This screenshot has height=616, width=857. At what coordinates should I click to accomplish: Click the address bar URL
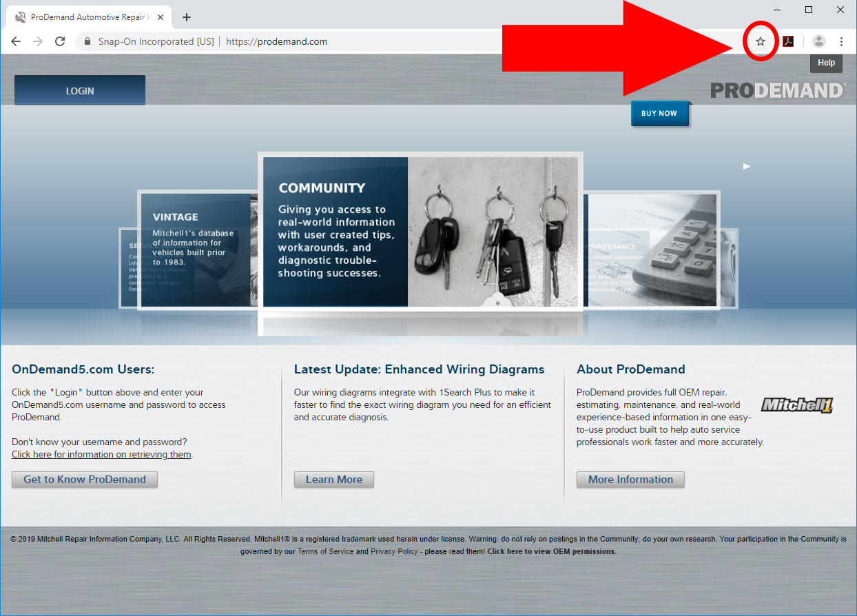pos(276,41)
